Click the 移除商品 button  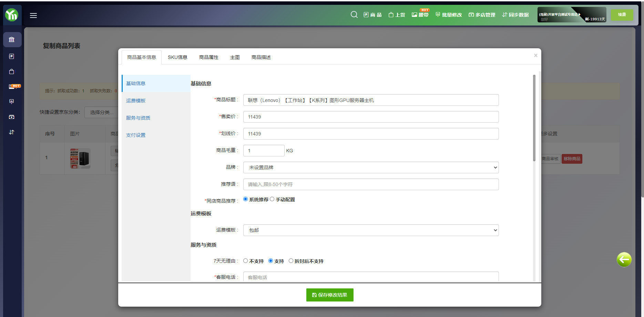(x=572, y=159)
